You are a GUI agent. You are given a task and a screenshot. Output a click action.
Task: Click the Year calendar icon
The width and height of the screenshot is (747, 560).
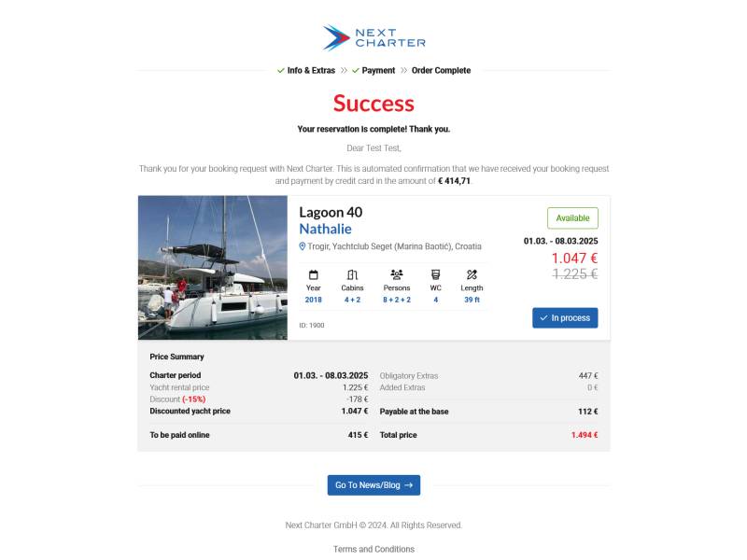[313, 274]
